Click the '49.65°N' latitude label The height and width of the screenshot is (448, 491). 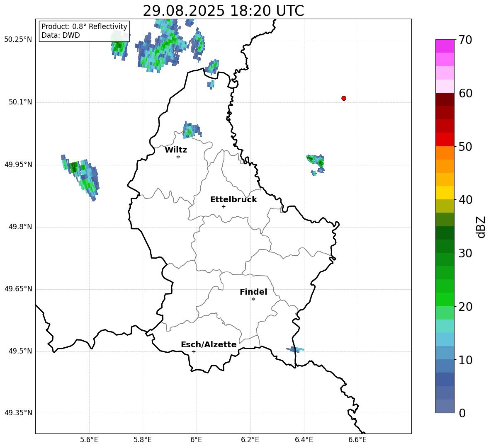18,289
